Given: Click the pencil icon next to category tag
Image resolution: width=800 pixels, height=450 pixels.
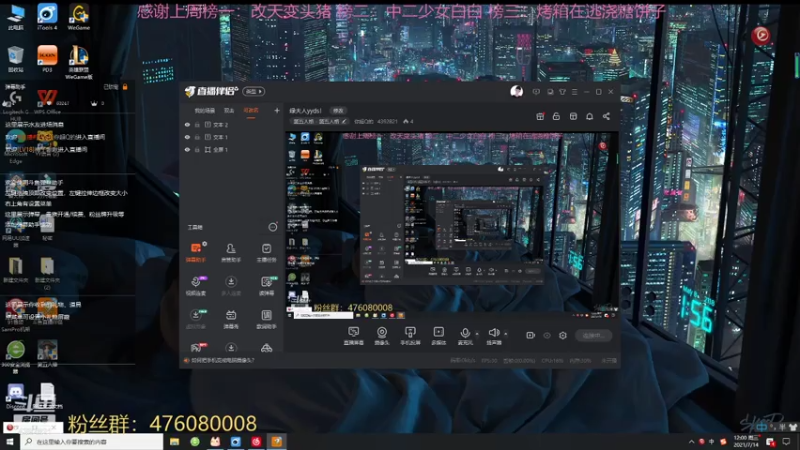Looking at the screenshot, I should point(344,121).
